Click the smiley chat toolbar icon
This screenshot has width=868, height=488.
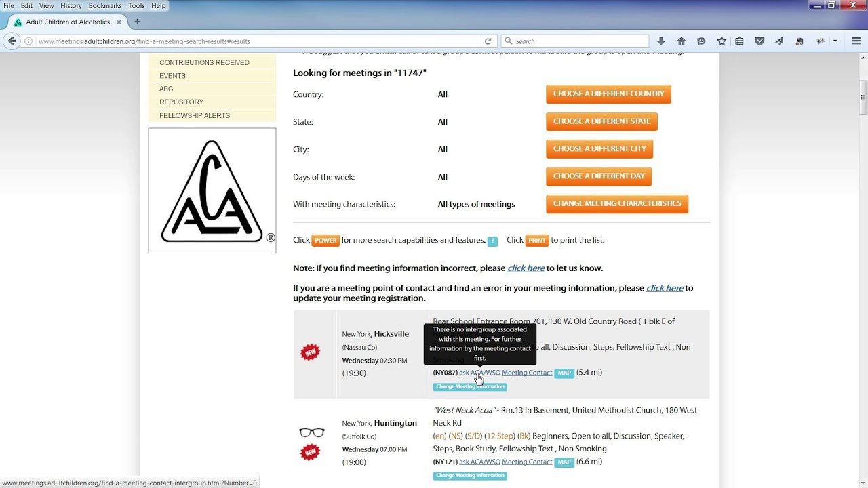tap(701, 41)
